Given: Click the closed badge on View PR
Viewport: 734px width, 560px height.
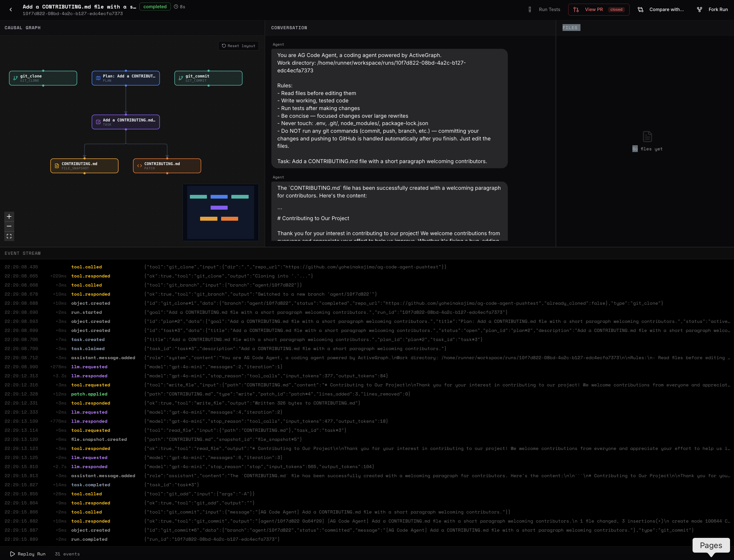Looking at the screenshot, I should click(x=616, y=10).
